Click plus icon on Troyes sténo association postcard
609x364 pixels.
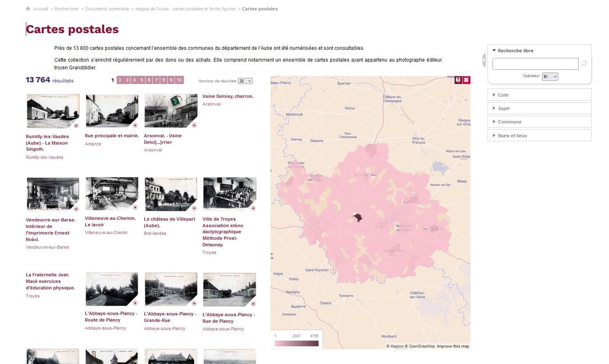pyautogui.click(x=253, y=208)
